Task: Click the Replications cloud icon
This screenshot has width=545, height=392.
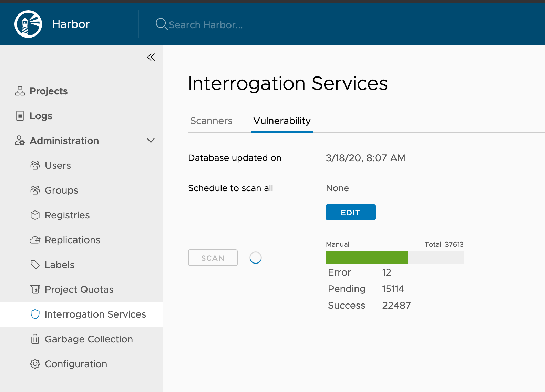Action: tap(35, 240)
